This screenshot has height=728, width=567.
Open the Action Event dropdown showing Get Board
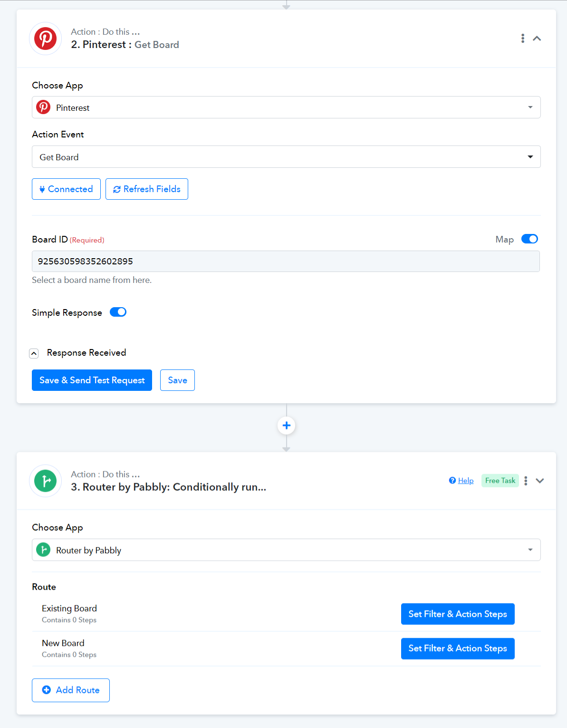pyautogui.click(x=286, y=157)
